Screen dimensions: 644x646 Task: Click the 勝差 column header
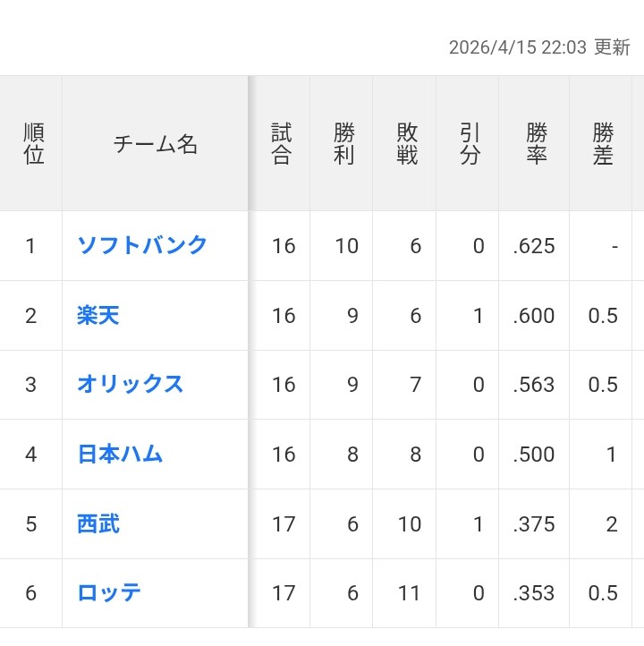coord(603,144)
